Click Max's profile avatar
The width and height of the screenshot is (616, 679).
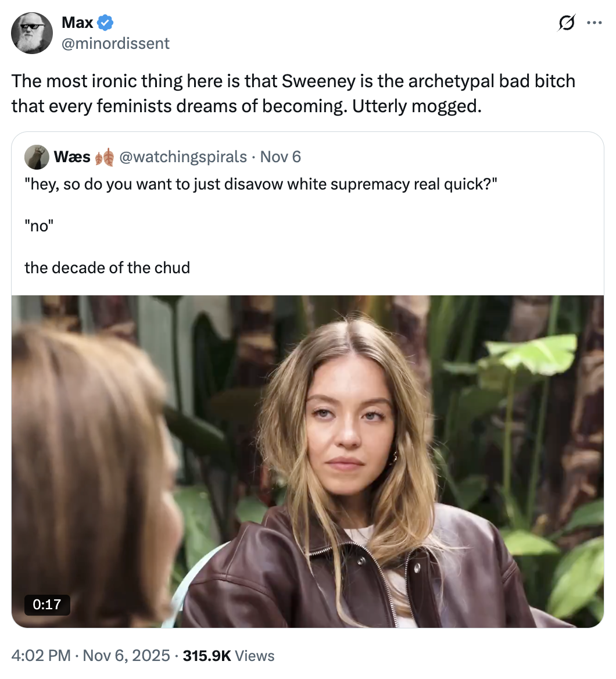[32, 33]
